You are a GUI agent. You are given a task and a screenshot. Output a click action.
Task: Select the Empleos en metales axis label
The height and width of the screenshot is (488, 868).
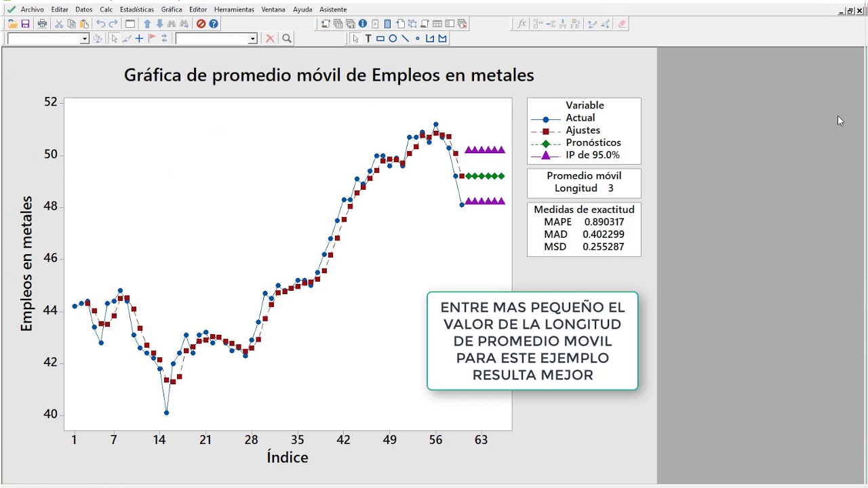pyautogui.click(x=26, y=264)
